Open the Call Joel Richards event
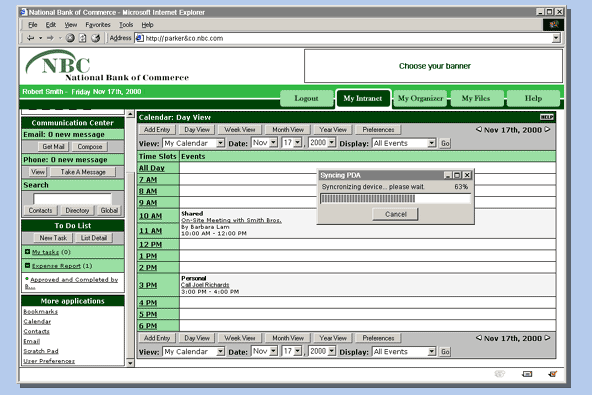592x395 pixels. (x=205, y=285)
